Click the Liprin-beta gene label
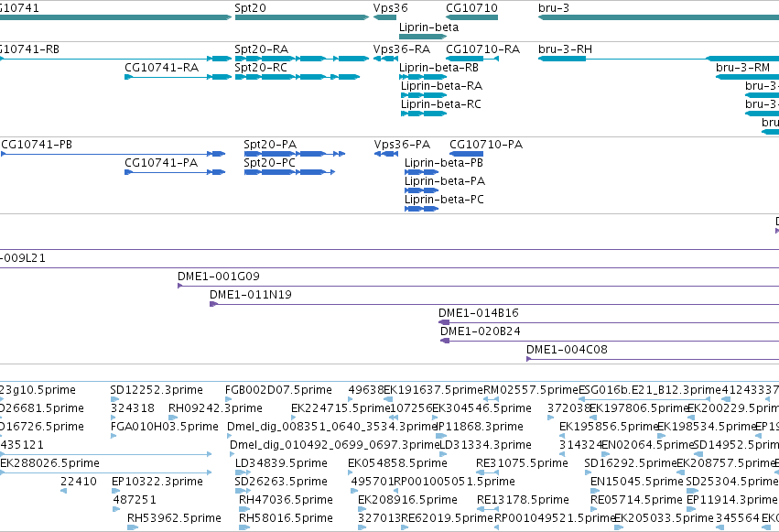Screen dimensions: 779x532 [x=428, y=27]
